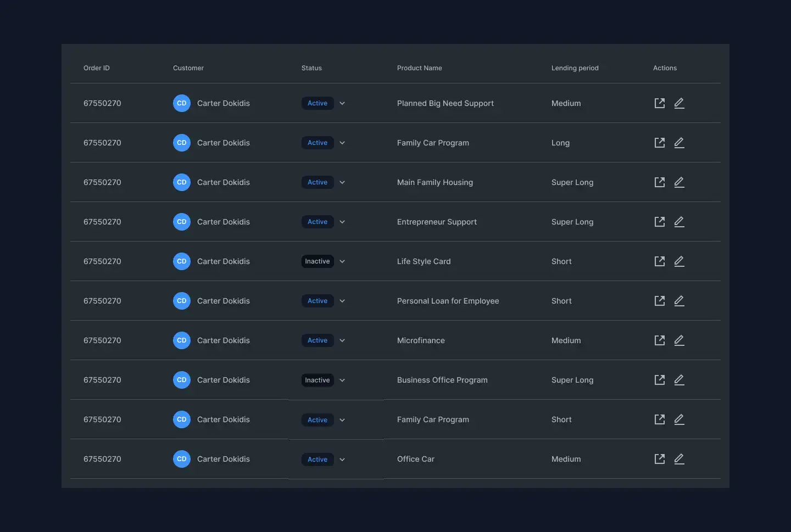Edit the Business Office Program row
This screenshot has width=791, height=532.
[x=679, y=380]
